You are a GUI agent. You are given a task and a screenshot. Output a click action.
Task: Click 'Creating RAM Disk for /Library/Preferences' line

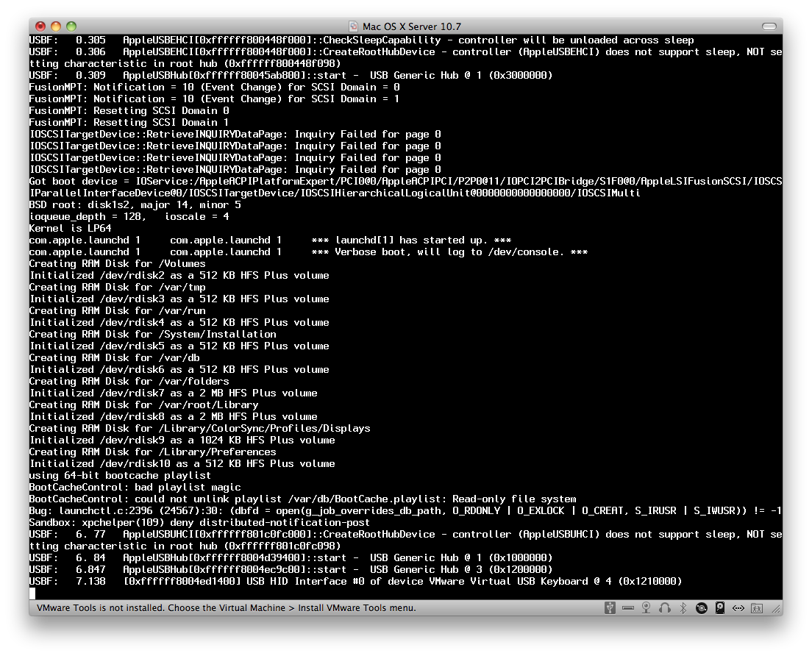click(152, 452)
